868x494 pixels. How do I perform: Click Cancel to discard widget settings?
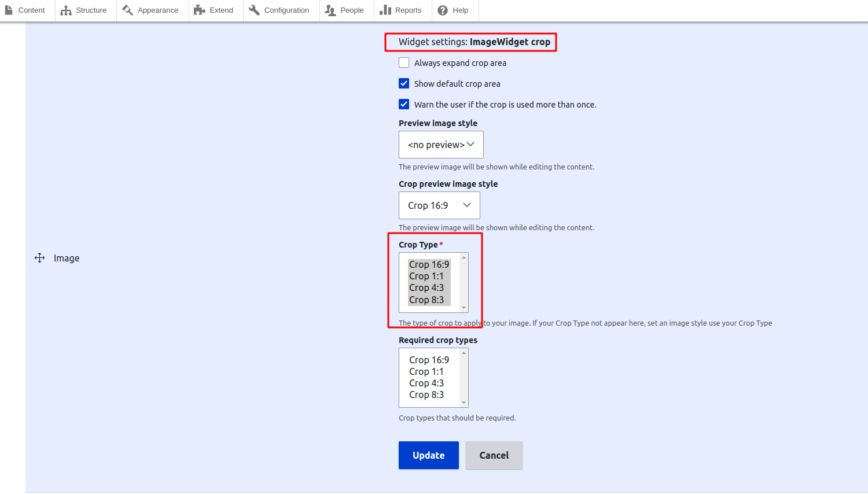494,455
